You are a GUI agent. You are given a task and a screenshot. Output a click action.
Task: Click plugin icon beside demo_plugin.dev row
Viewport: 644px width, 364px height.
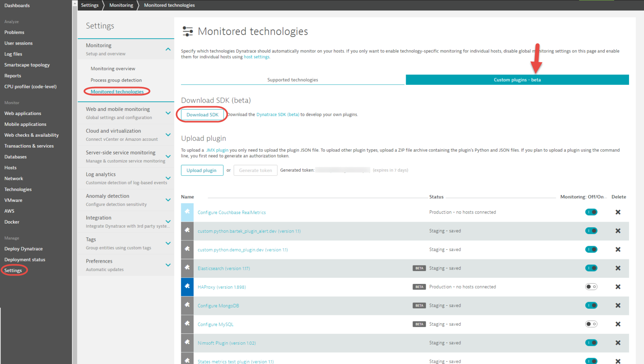tap(187, 249)
